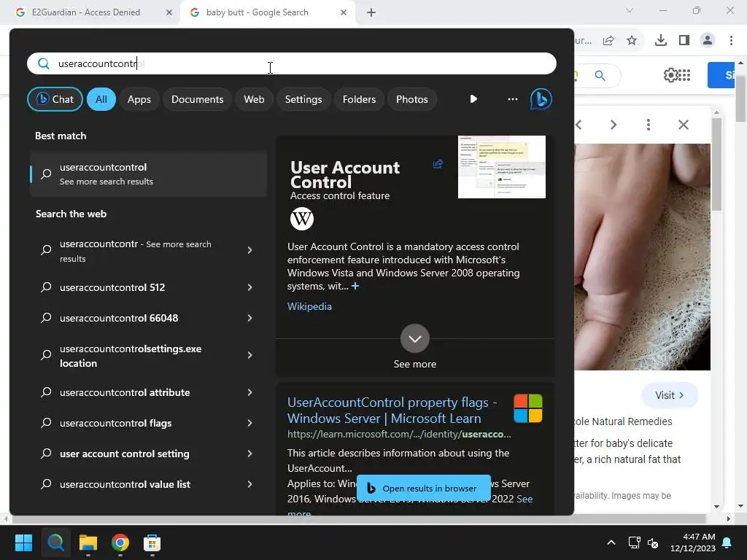This screenshot has width=747, height=560.
Task: Click the share page icon in Chrome address bar
Action: tap(608, 41)
